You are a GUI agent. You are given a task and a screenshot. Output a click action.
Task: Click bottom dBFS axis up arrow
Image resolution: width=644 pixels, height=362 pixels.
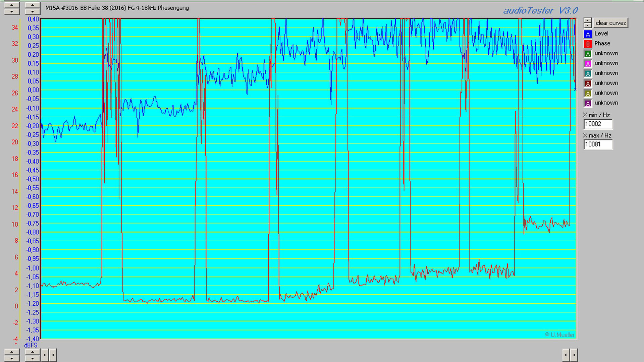point(33,352)
